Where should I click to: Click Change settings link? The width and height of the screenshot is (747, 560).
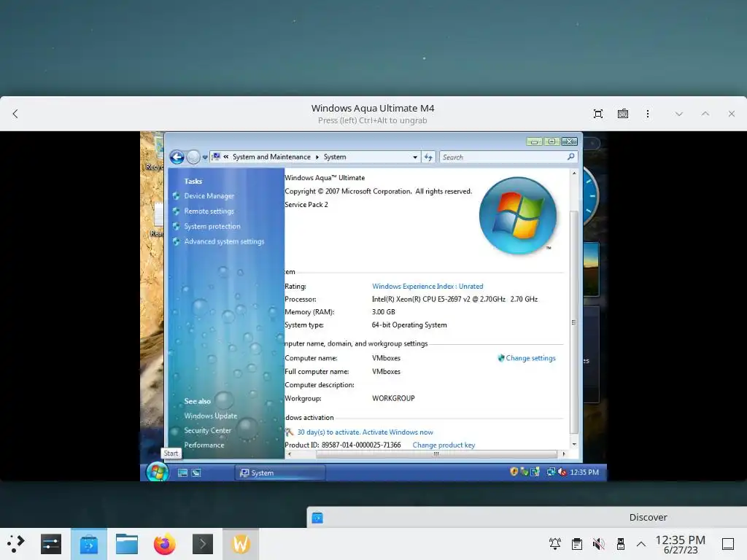530,358
